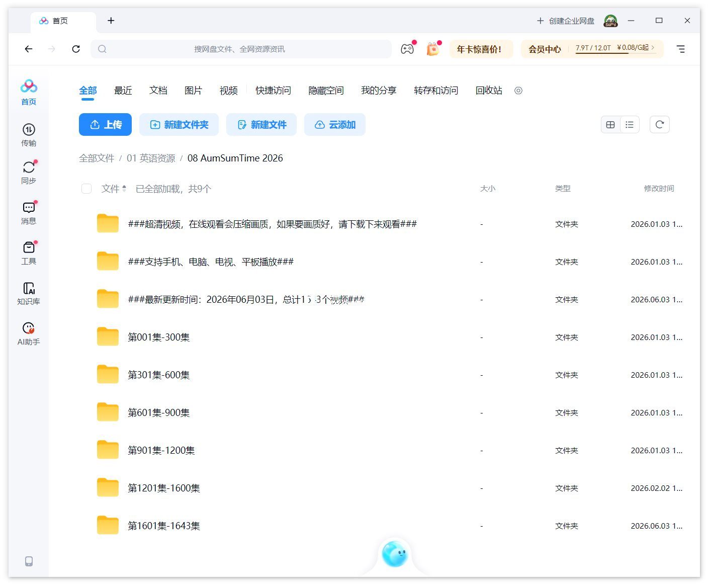
Task: Reload the page with the refresh icon
Action: coord(76,49)
